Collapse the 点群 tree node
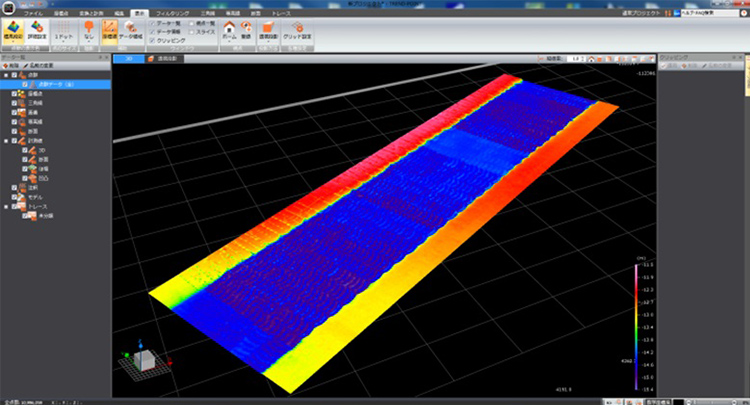The height and width of the screenshot is (405, 750). pos(6,75)
